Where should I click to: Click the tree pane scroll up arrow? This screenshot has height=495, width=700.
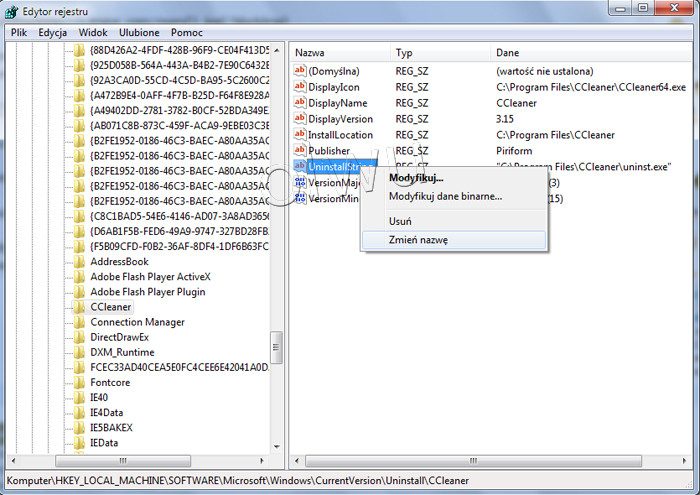277,50
